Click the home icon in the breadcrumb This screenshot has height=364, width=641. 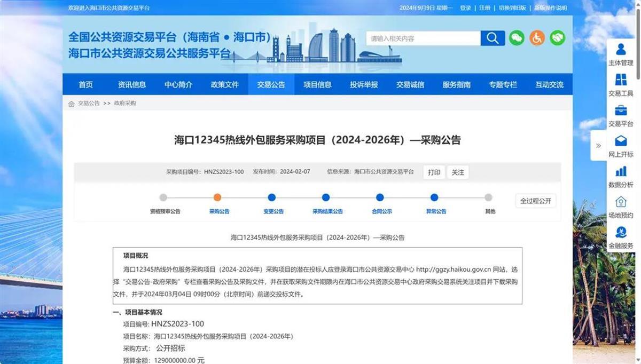click(x=71, y=102)
